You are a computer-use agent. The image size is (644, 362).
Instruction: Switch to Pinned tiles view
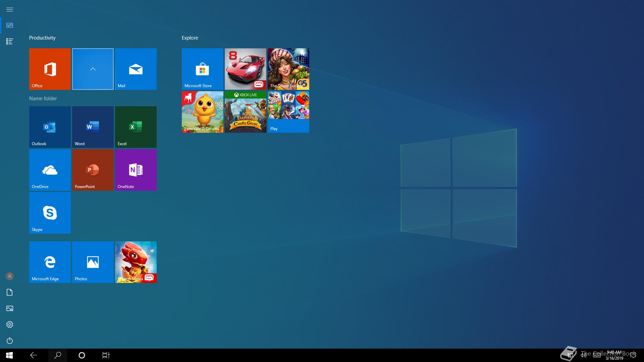(x=10, y=25)
